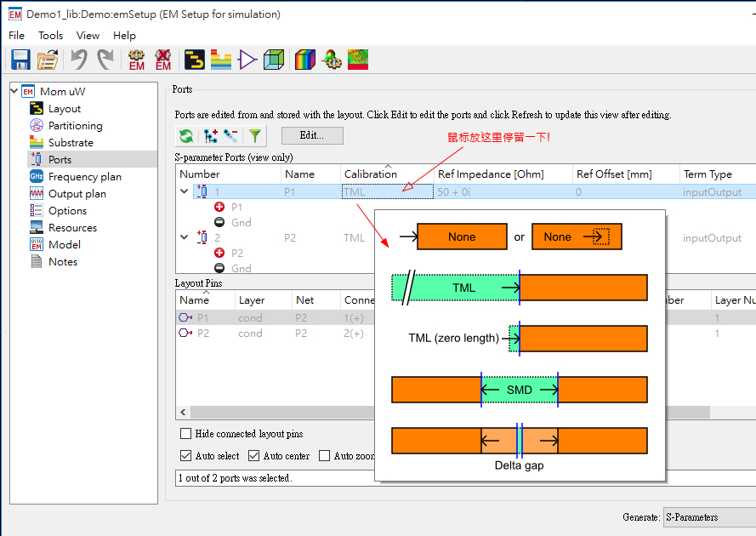Open the Notes section
Viewport: 756px width, 536px height.
click(x=63, y=261)
